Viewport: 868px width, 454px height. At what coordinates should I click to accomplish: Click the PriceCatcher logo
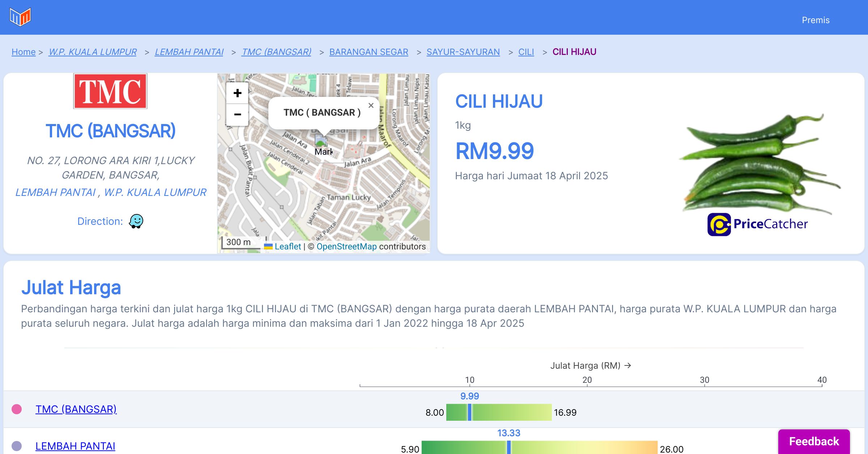[x=757, y=224]
